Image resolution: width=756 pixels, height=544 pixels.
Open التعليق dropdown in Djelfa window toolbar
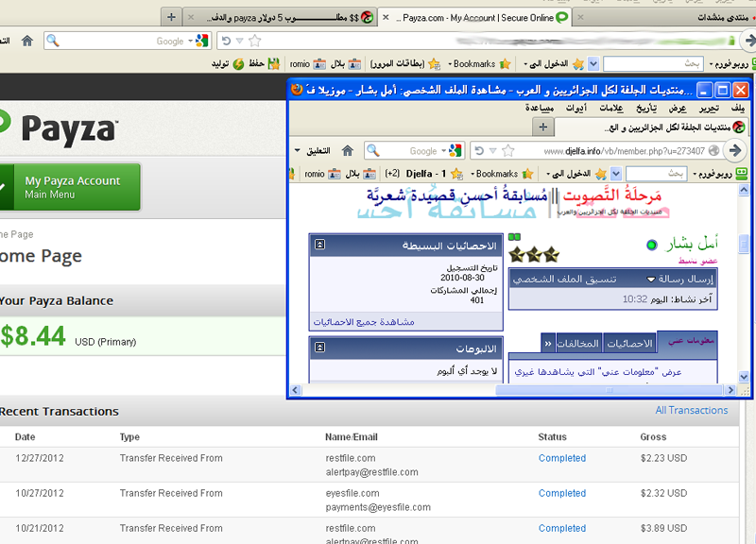click(x=313, y=151)
